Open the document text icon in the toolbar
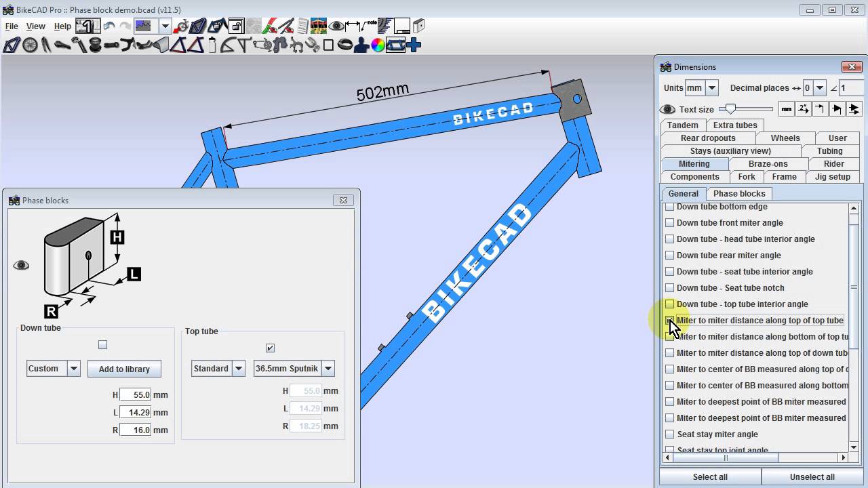868x488 pixels. (302, 26)
